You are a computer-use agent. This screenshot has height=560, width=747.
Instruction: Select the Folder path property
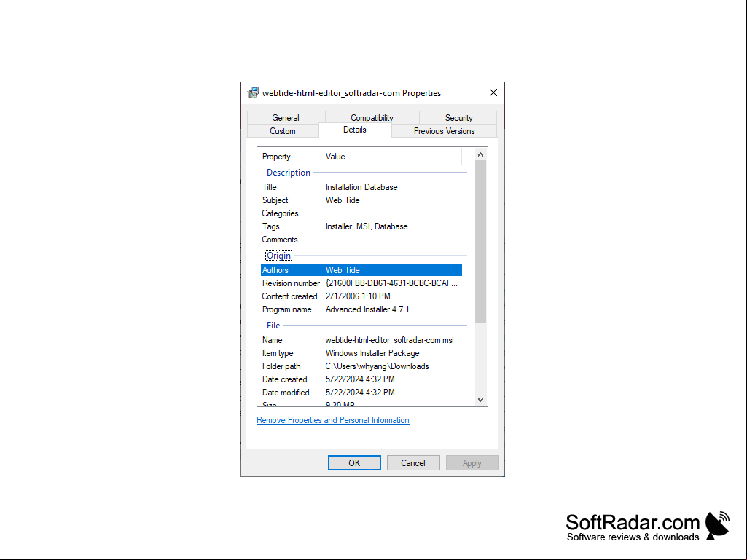[281, 366]
